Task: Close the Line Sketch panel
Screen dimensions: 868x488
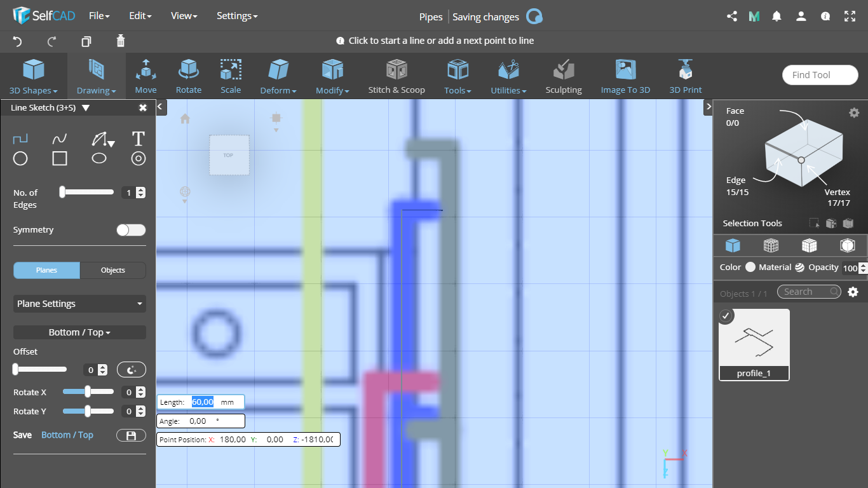Action: pos(143,108)
